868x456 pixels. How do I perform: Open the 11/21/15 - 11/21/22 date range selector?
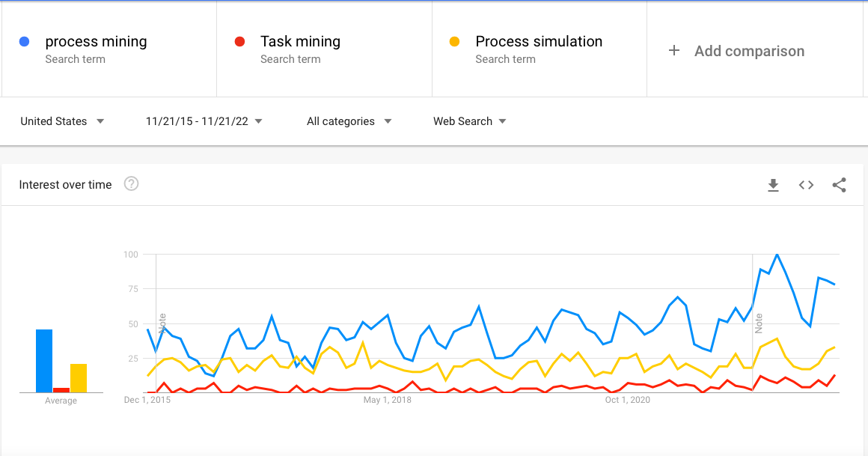202,121
